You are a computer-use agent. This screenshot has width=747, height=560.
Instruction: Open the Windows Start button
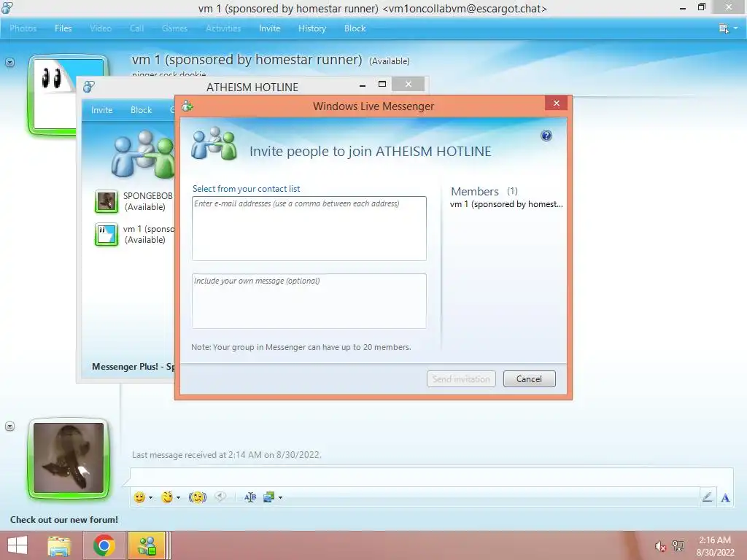pos(18,545)
